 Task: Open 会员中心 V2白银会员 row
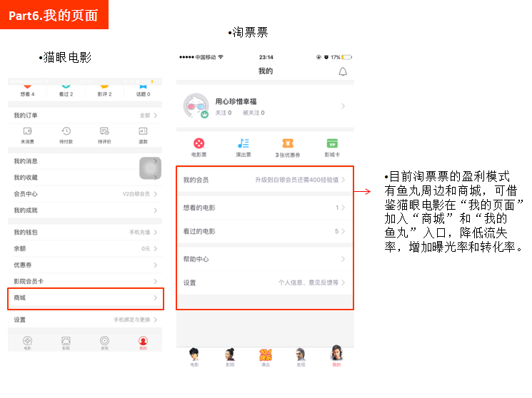tap(85, 194)
